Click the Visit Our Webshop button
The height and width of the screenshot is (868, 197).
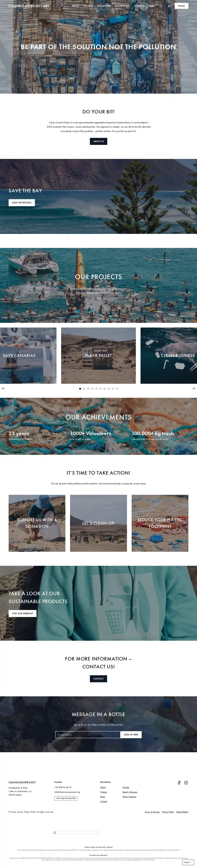(22, 613)
